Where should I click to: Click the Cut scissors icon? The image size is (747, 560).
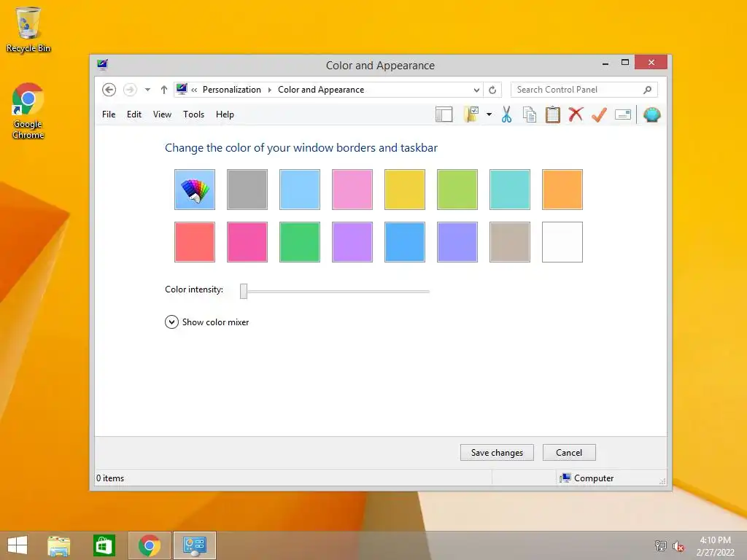point(506,114)
